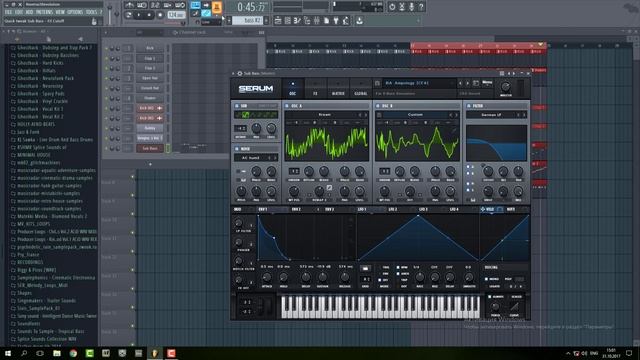
Task: Click the FL Studio stop button
Action: tap(149, 15)
